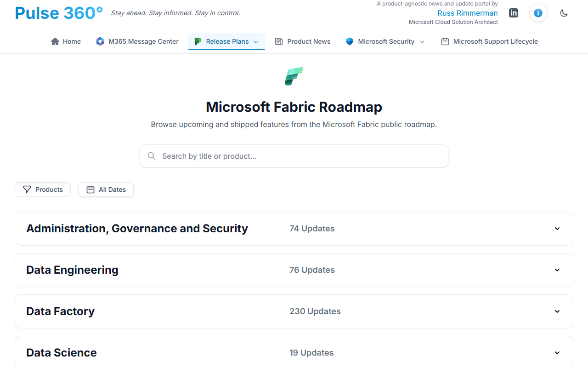Screen dimensions: 588x368
Task: Click the 74 Updates count
Action: (x=312, y=229)
